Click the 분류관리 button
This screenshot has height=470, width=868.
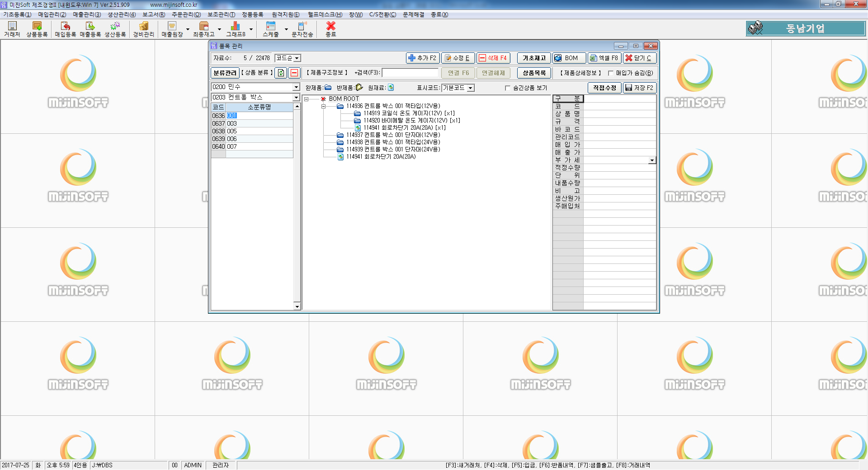coord(225,73)
